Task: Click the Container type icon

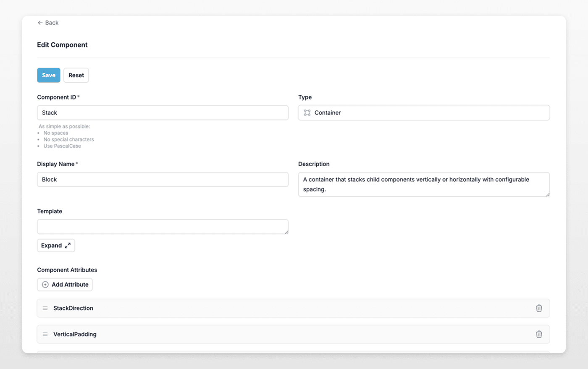Action: (x=307, y=113)
